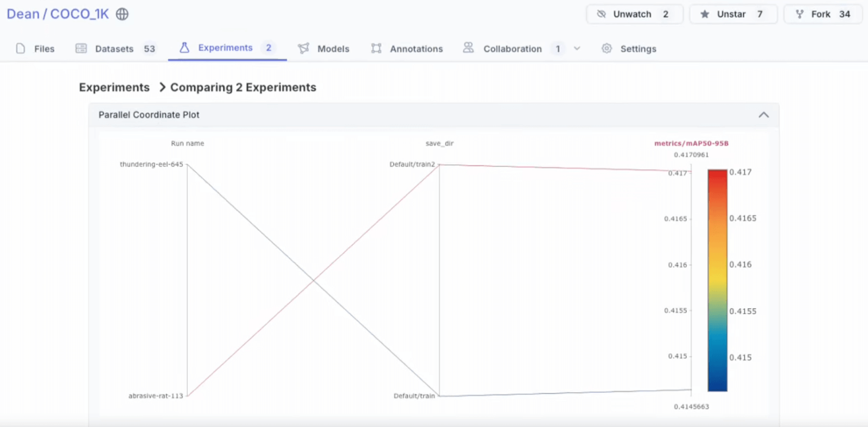Click the Models icon
Viewport: 868px width, 427px height.
[x=303, y=49]
